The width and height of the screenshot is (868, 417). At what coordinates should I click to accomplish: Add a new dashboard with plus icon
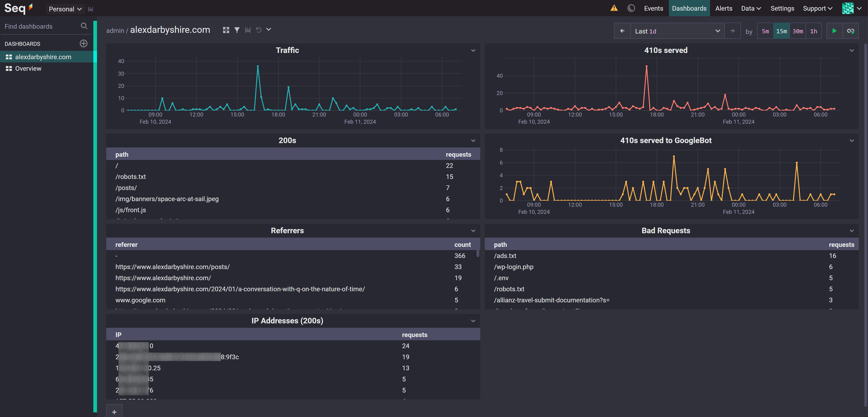pyautogui.click(x=84, y=43)
